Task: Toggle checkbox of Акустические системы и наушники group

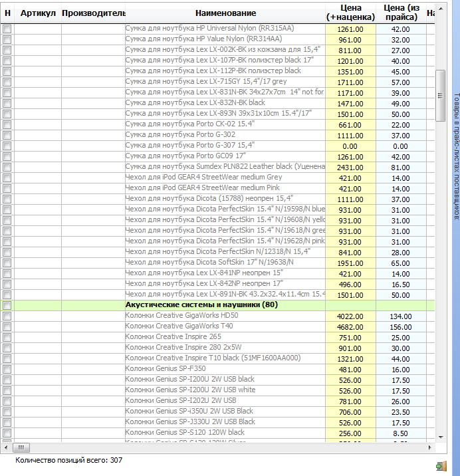Action: click(x=7, y=305)
